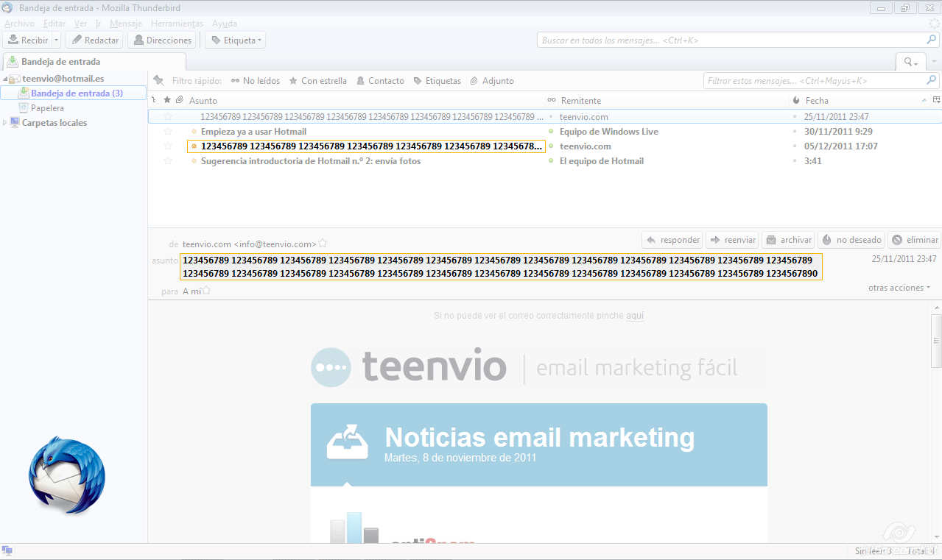This screenshot has width=942, height=560.
Task: Open the Recibir dropdown arrow
Action: click(x=57, y=40)
